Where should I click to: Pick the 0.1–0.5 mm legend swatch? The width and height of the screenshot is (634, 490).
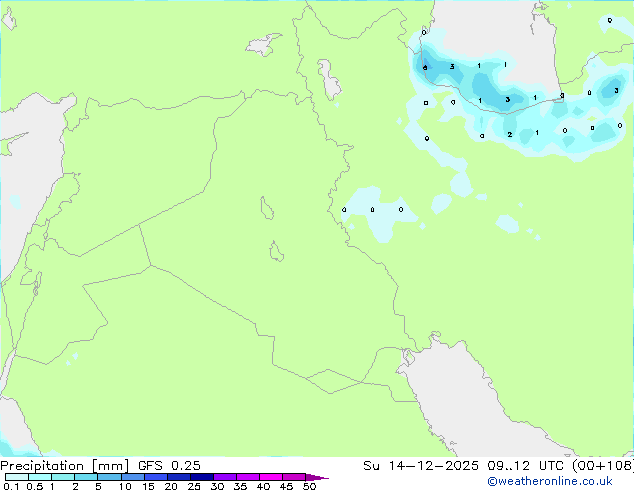pos(17,477)
